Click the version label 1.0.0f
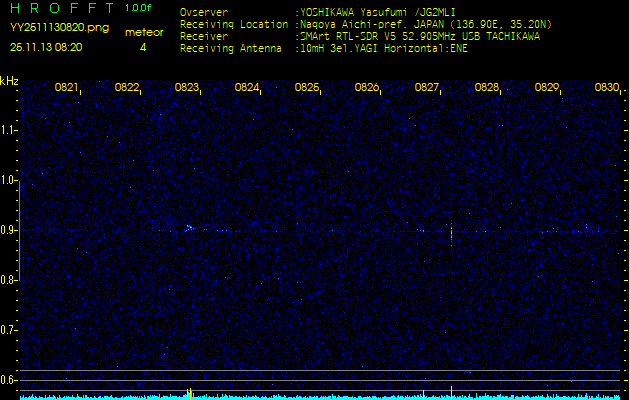Viewport: 629px width, 400px height. click(x=138, y=8)
